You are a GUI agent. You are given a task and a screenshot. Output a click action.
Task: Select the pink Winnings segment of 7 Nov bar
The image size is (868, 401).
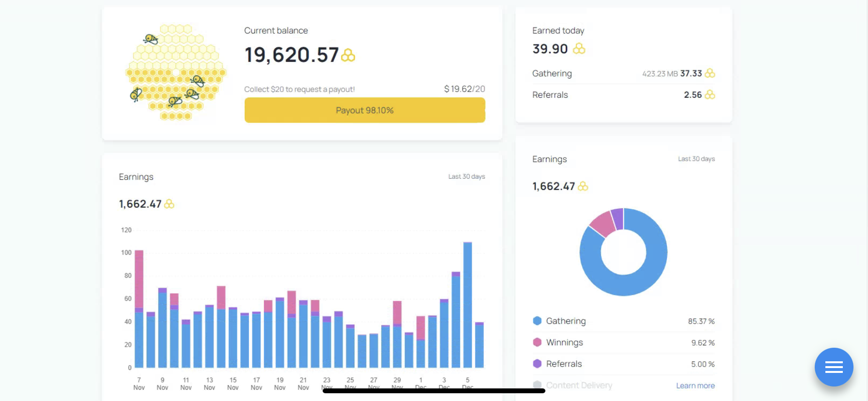139,278
